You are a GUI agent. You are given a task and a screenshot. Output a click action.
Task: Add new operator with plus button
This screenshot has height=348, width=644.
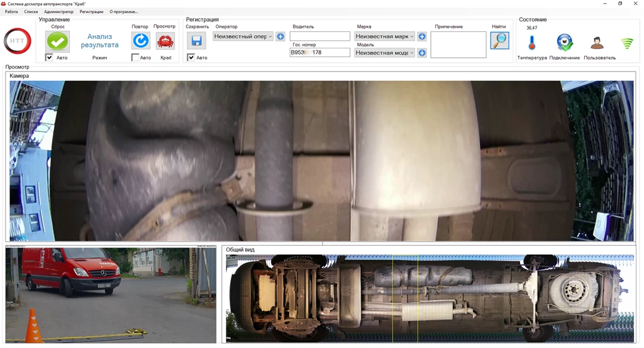coord(280,36)
